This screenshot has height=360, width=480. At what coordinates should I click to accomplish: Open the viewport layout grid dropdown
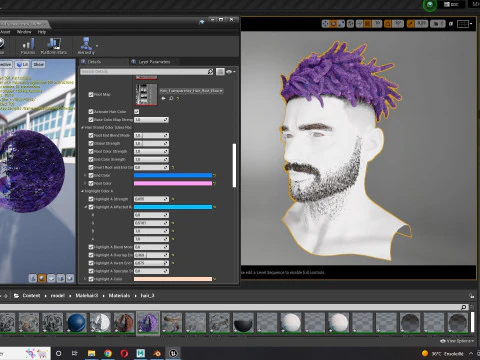[465, 24]
